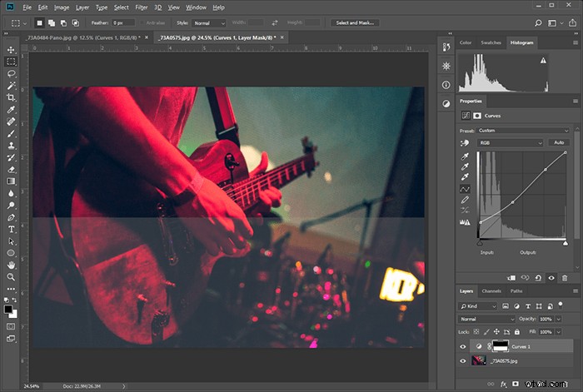Open the Filter menu
This screenshot has width=583, height=392.
pyautogui.click(x=142, y=7)
